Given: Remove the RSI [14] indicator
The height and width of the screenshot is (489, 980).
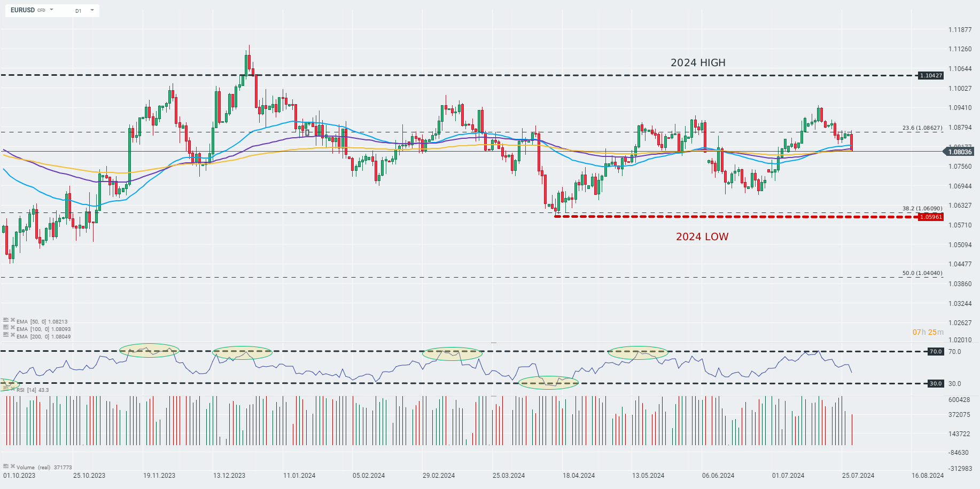Looking at the screenshot, I should tap(13, 389).
